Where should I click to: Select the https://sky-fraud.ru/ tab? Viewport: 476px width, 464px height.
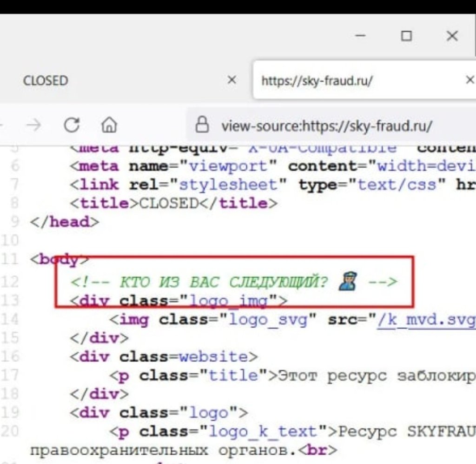pos(317,80)
